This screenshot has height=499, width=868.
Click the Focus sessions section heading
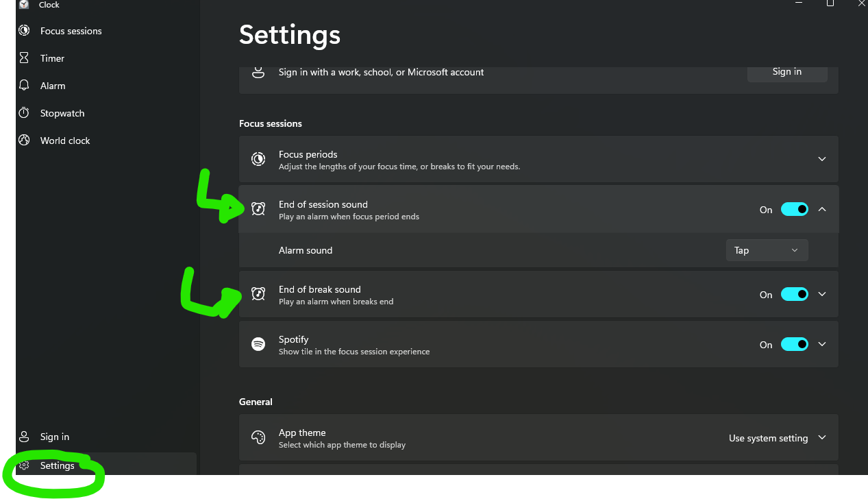coord(271,123)
